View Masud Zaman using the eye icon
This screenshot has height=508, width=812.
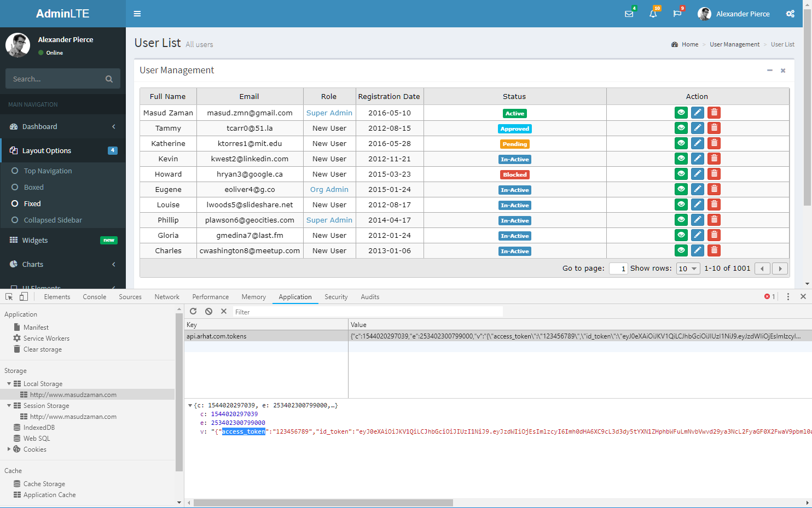[x=681, y=113]
